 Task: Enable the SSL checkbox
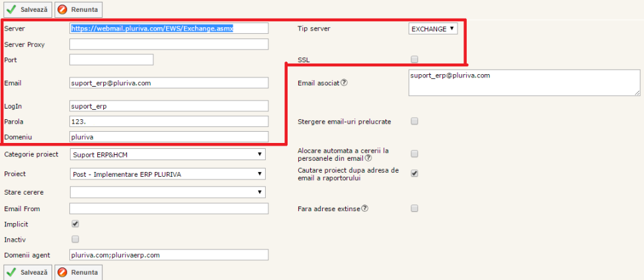[x=415, y=59]
